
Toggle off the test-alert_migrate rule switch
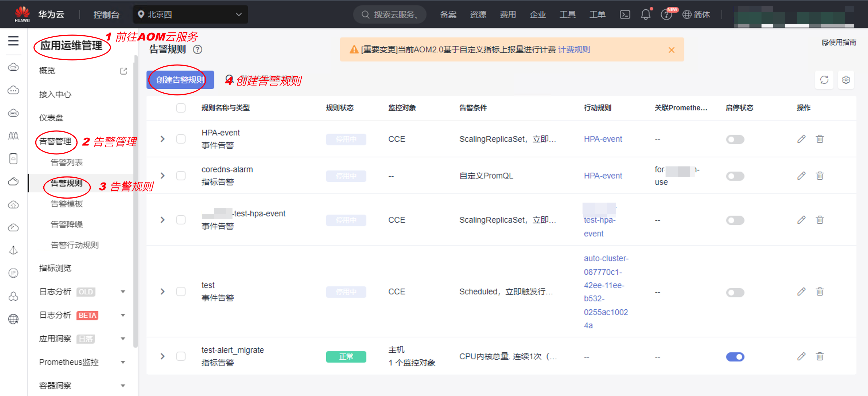(x=735, y=357)
